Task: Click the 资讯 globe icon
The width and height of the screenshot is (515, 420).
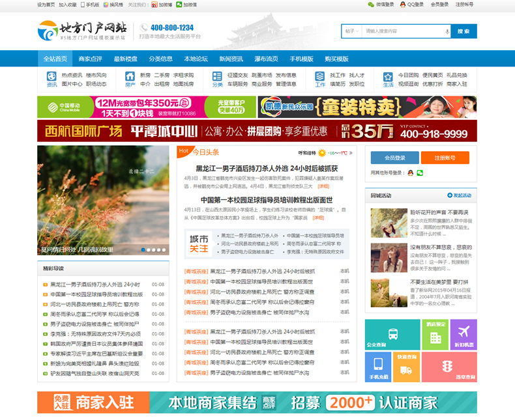Action: tap(51, 76)
